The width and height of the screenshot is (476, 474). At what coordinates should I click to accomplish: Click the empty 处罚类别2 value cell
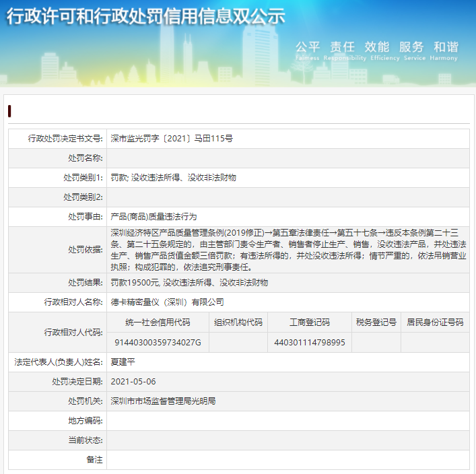pos(287,197)
